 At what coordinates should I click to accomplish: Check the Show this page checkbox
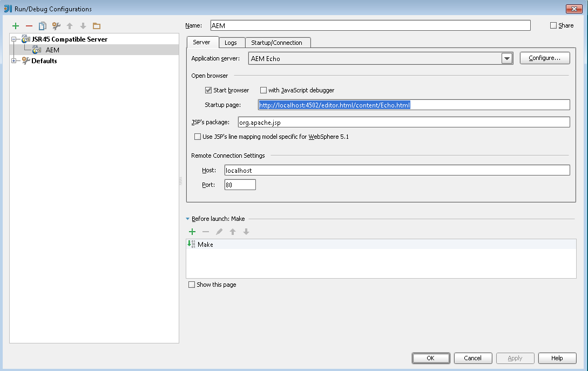click(x=191, y=285)
